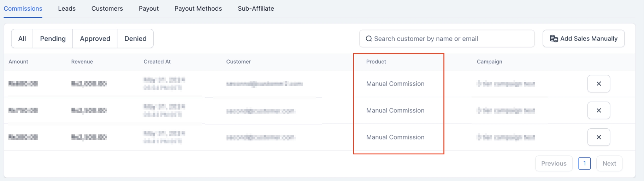This screenshot has height=181, width=644.
Task: Click Add Sales Manually button
Action: click(583, 39)
